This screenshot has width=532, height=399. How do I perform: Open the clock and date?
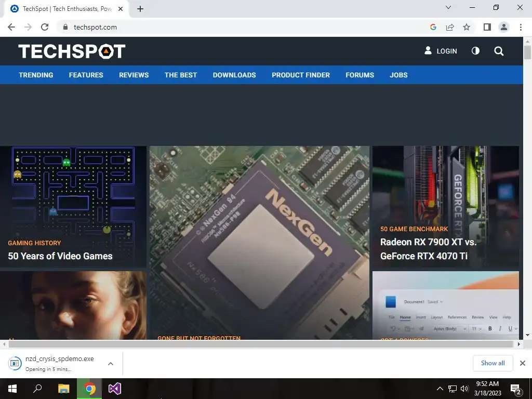487,389
